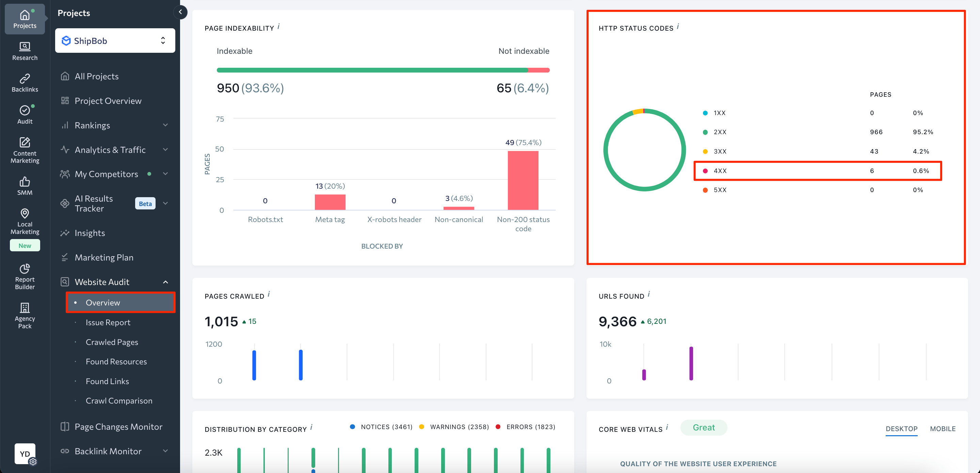Click the HTTP status donut chart
The image size is (980, 473).
pyautogui.click(x=644, y=150)
